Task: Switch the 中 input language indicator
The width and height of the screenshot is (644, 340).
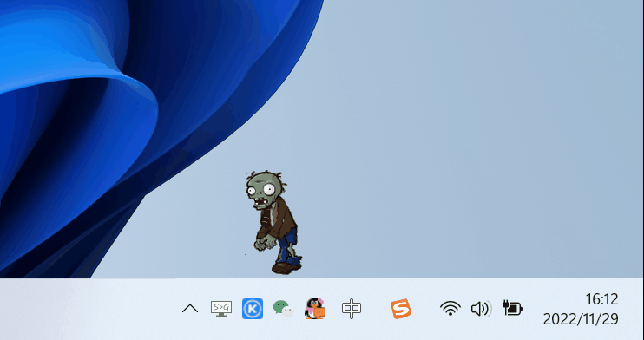Action: 352,309
